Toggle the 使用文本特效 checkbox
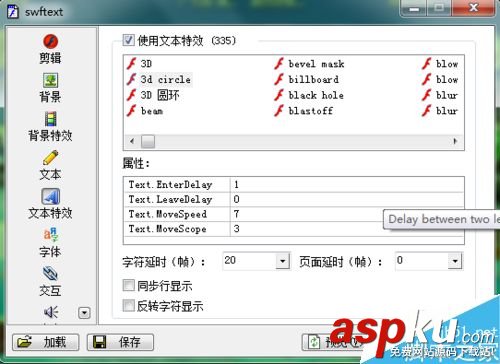 point(129,40)
